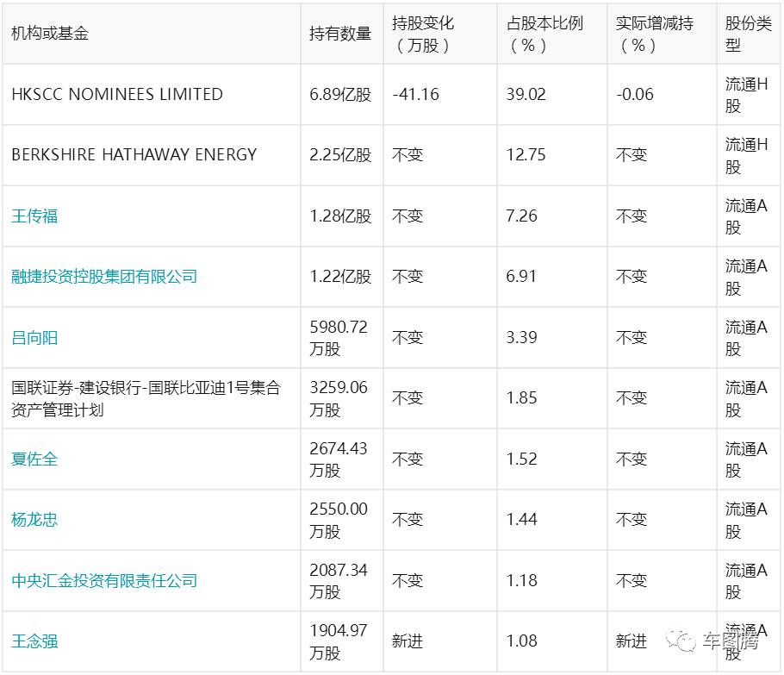Select share ratio 3.39
The image size is (784, 675).
[521, 338]
